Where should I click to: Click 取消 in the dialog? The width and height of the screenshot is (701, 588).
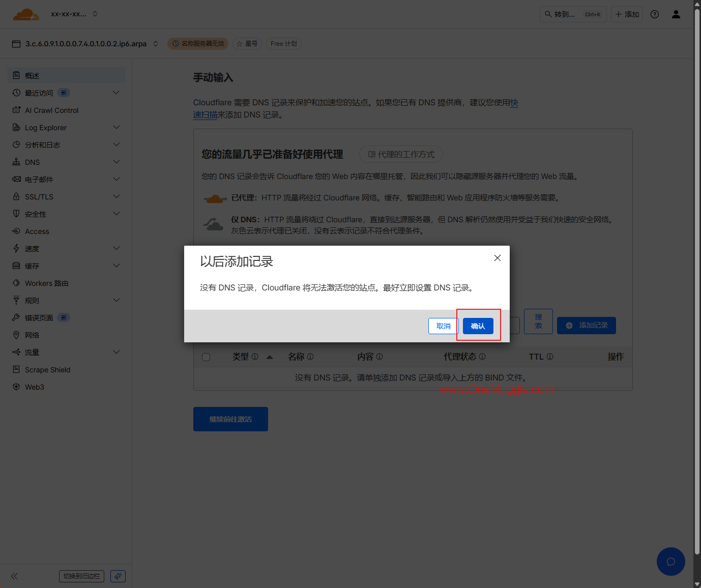(x=444, y=326)
